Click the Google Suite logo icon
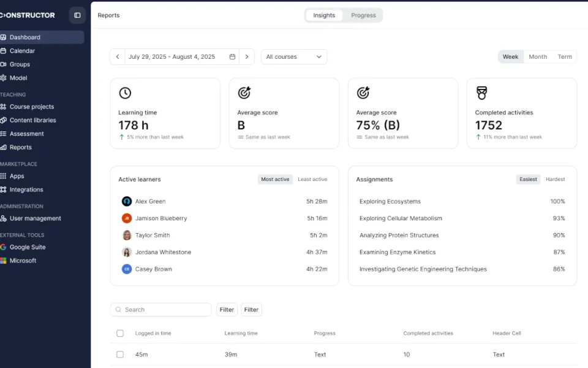Image resolution: width=588 pixels, height=368 pixels. [3, 247]
